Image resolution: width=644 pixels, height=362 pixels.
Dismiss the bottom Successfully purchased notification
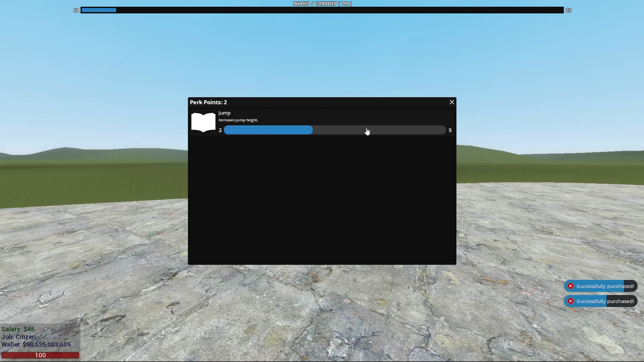coord(600,301)
